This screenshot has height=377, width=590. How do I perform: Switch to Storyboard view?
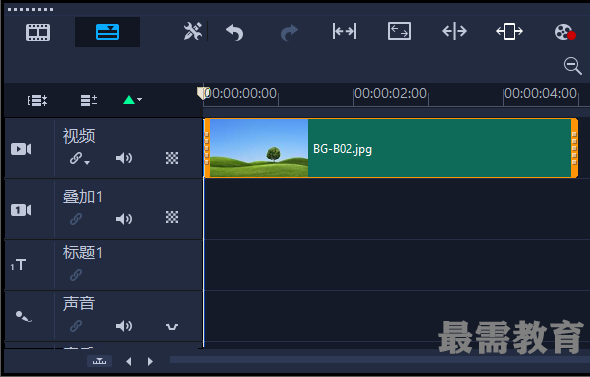pyautogui.click(x=38, y=32)
